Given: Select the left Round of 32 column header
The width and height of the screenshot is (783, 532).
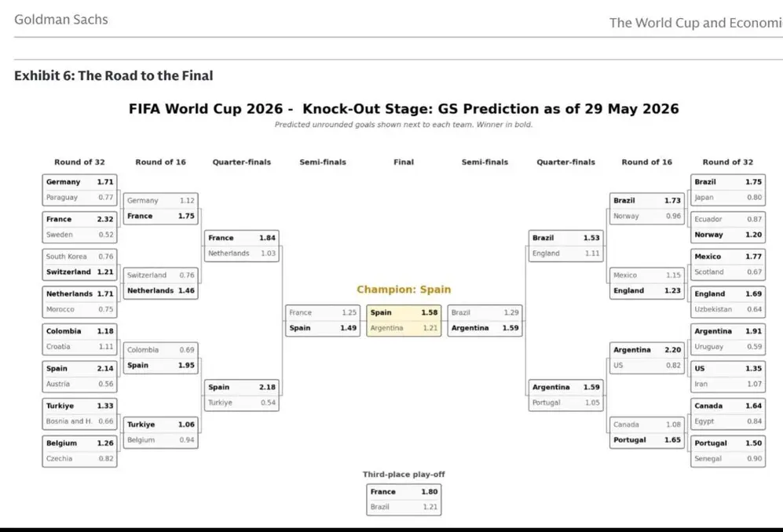Looking at the screenshot, I should [79, 162].
